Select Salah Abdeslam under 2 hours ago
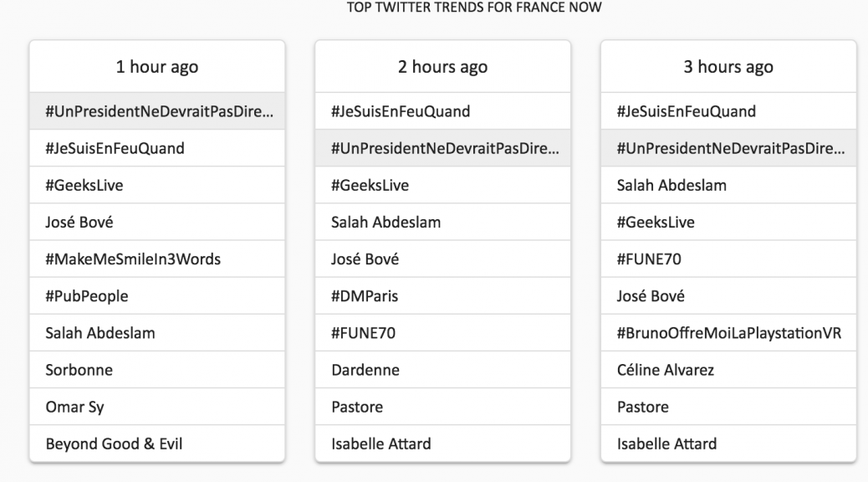868x482 pixels. 385,222
